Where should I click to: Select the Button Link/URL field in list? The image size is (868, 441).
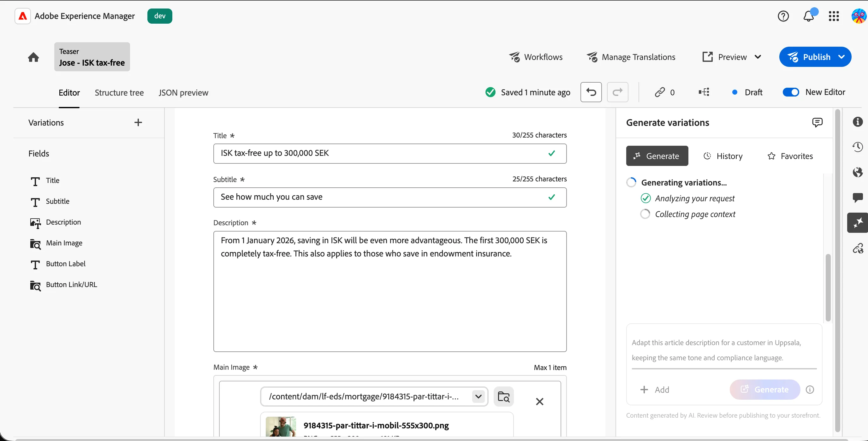[x=63, y=285]
